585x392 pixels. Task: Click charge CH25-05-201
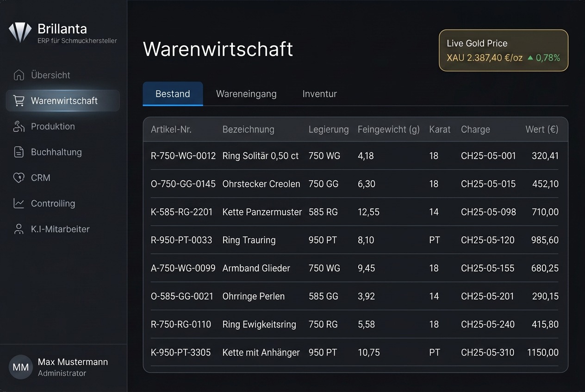coord(487,296)
